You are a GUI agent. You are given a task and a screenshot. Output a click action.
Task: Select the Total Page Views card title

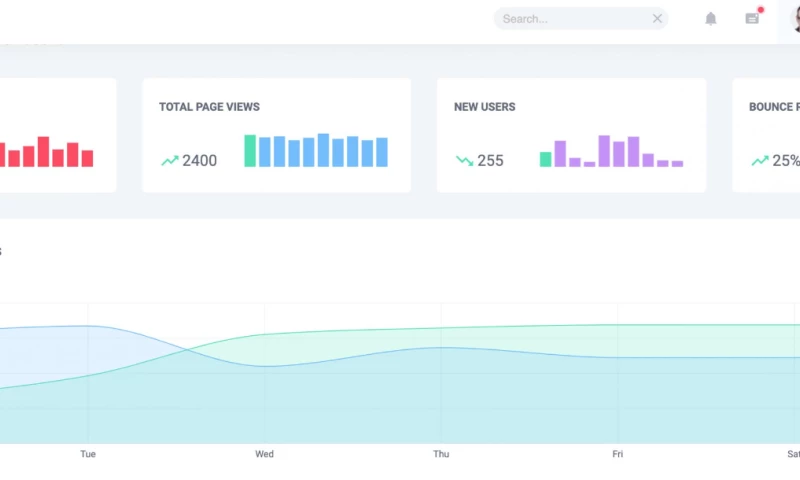tap(209, 107)
